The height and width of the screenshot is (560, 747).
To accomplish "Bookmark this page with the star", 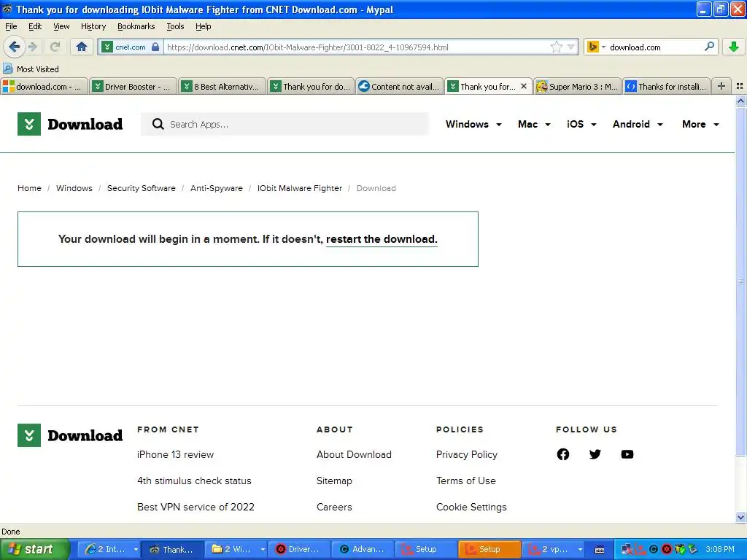I will click(x=556, y=47).
